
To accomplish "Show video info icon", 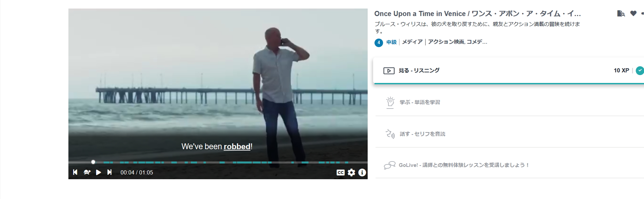I will pos(362,172).
